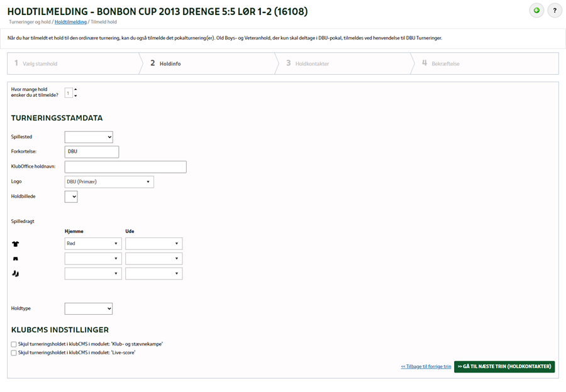Click the 'Turneringer og hold' breadcrumb text

30,22
